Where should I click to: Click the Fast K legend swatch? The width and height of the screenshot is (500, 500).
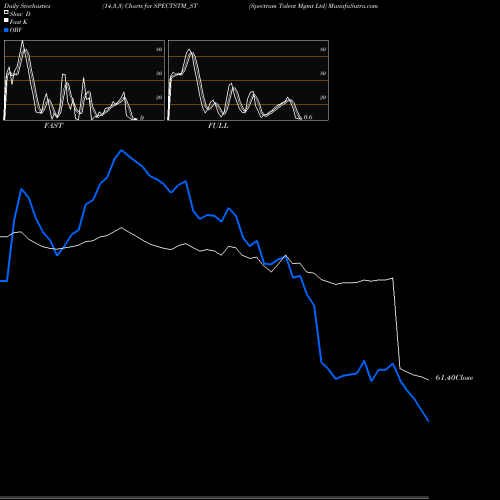[x=6, y=21]
